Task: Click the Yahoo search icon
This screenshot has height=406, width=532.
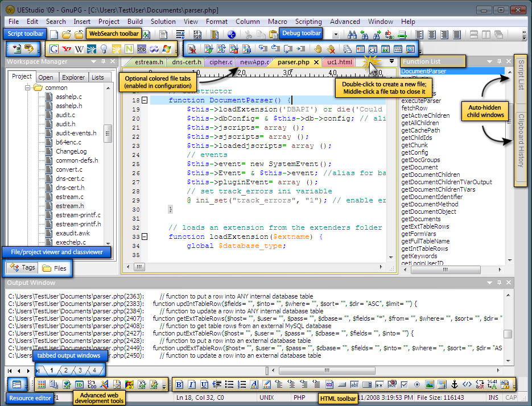Action: (67, 49)
